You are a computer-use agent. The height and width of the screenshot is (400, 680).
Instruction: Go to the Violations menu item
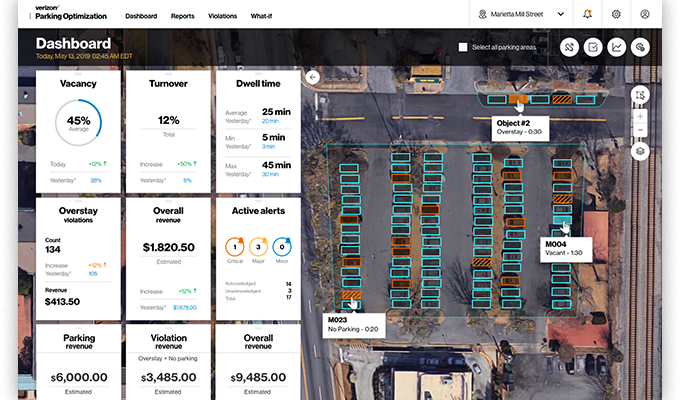click(x=222, y=16)
